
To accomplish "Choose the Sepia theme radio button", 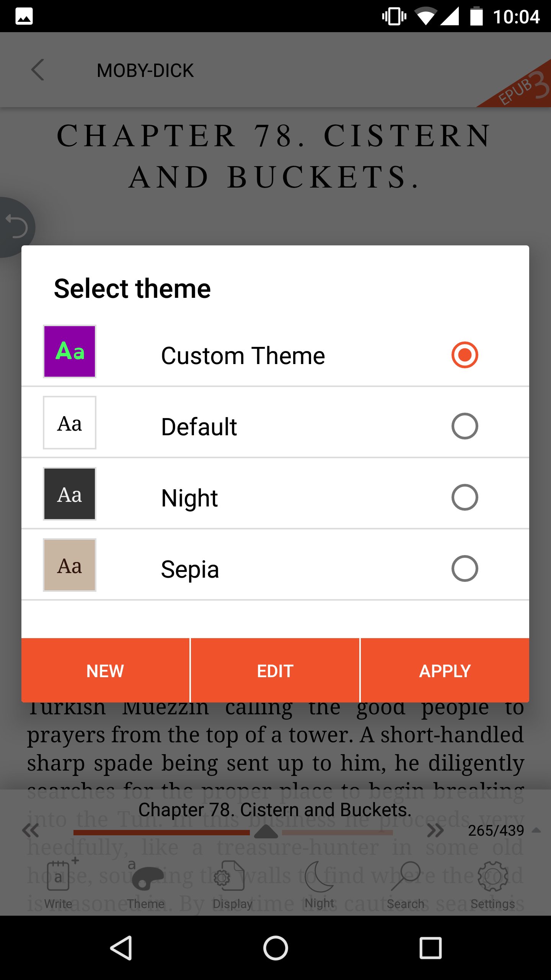I will 465,568.
